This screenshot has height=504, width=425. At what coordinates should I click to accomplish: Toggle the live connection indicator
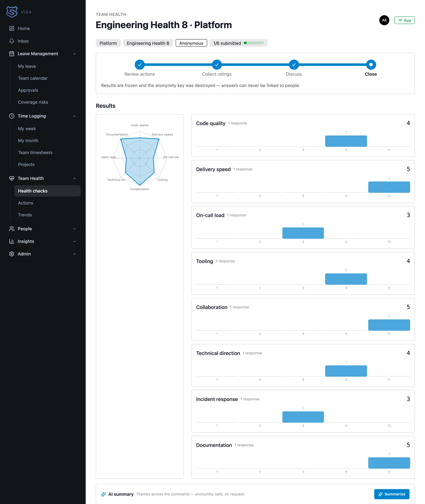[x=404, y=20]
